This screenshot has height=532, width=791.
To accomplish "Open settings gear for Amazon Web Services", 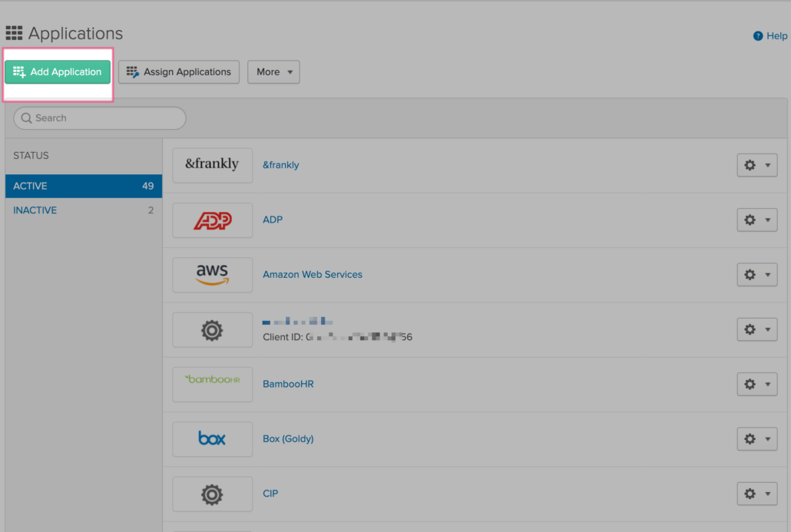I will (756, 274).
